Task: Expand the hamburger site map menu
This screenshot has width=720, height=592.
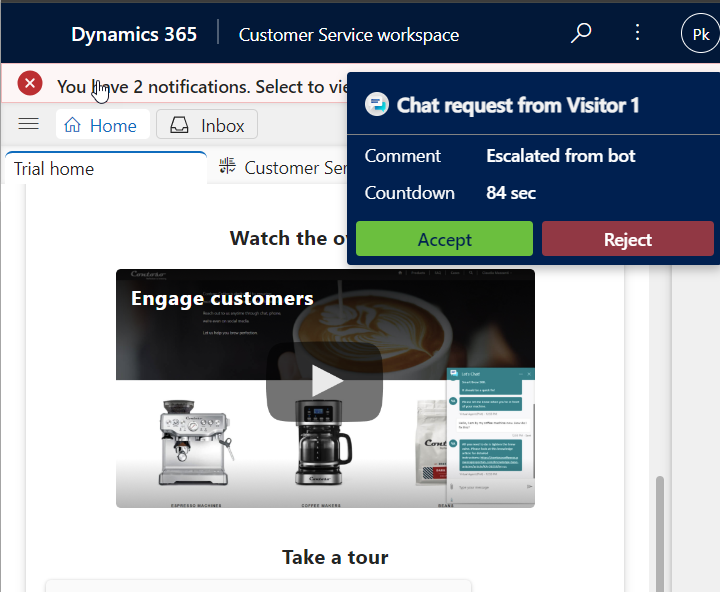Action: click(x=29, y=124)
